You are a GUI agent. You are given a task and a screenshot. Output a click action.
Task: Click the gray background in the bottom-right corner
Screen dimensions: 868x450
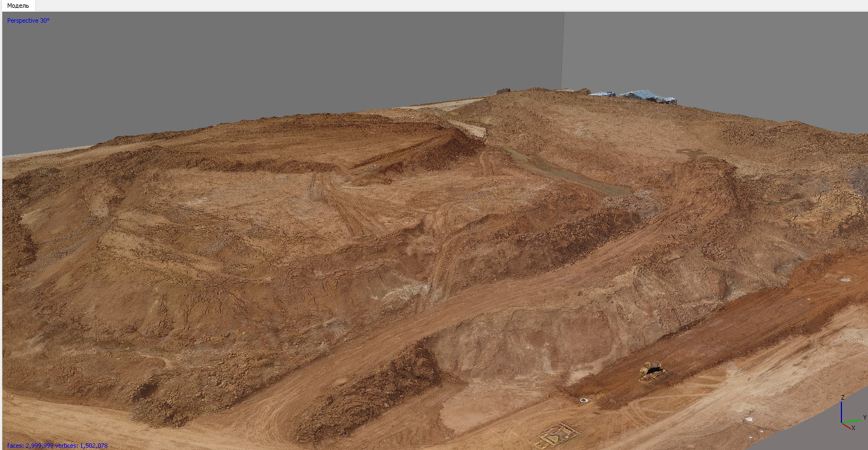[x=819, y=440]
